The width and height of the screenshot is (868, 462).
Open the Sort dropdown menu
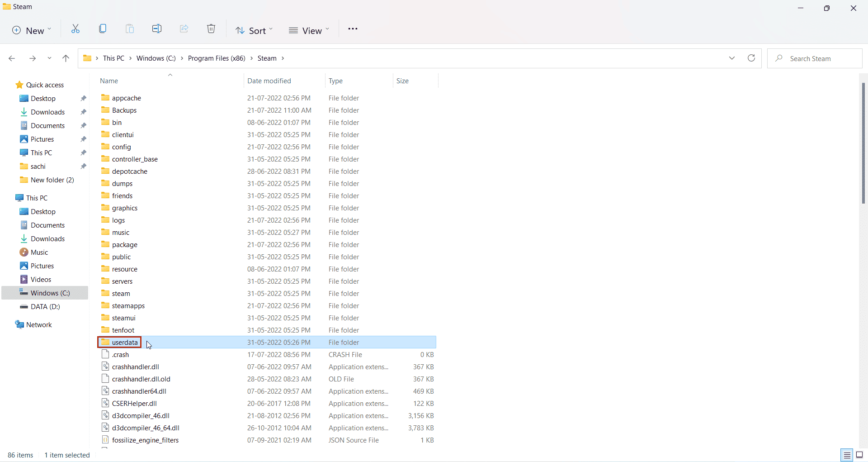coord(255,31)
